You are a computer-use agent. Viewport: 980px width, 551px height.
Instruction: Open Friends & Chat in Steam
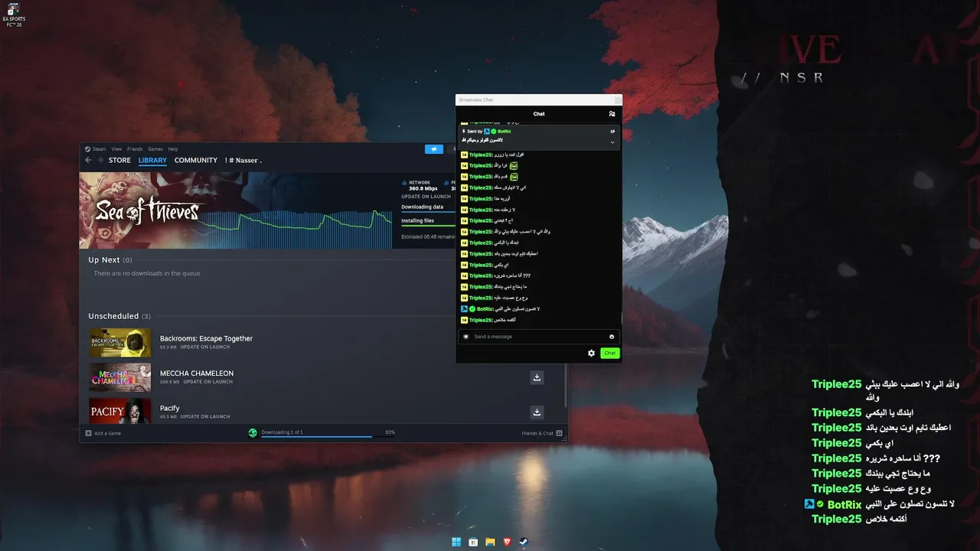click(x=542, y=433)
